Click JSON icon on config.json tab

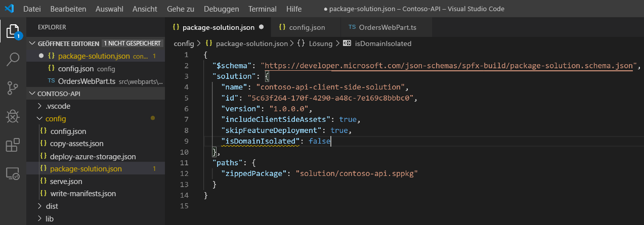coord(283,27)
